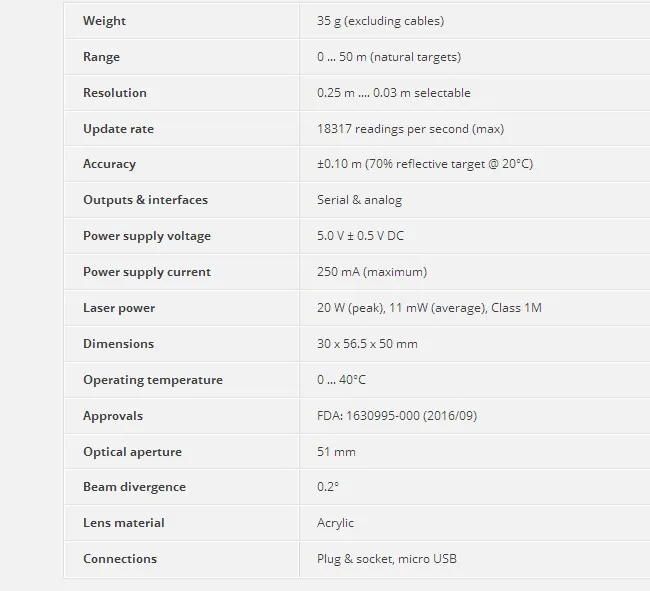Click the Accuracy row label

[109, 164]
